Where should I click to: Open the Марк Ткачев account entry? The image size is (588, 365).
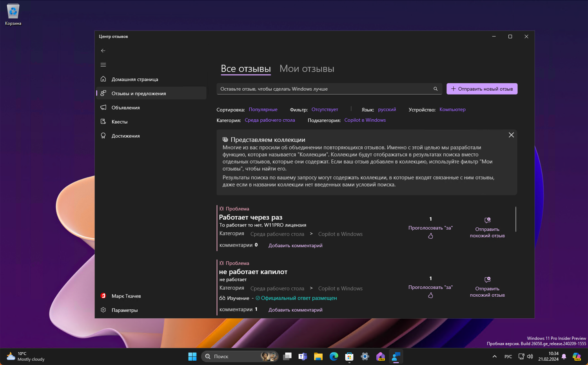click(x=151, y=296)
